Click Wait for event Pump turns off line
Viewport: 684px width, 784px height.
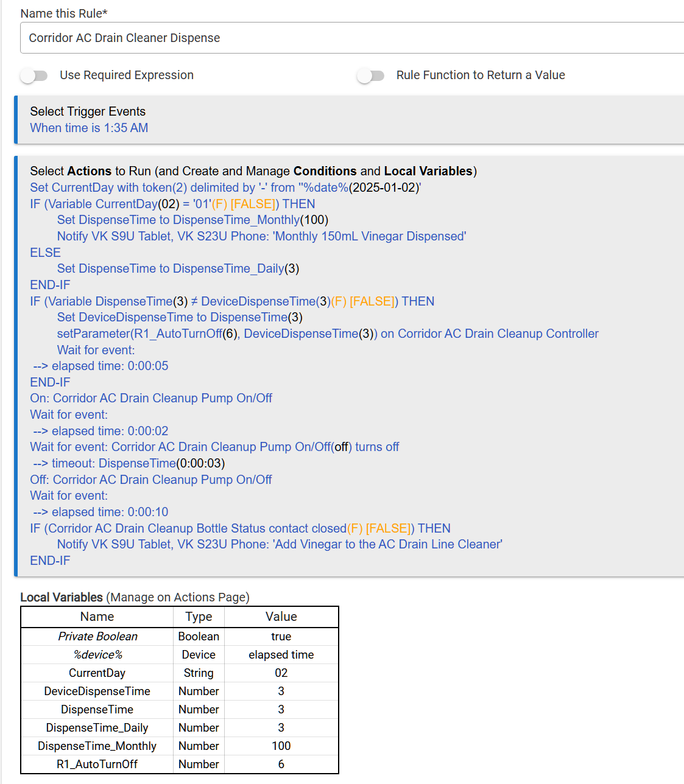point(214,447)
